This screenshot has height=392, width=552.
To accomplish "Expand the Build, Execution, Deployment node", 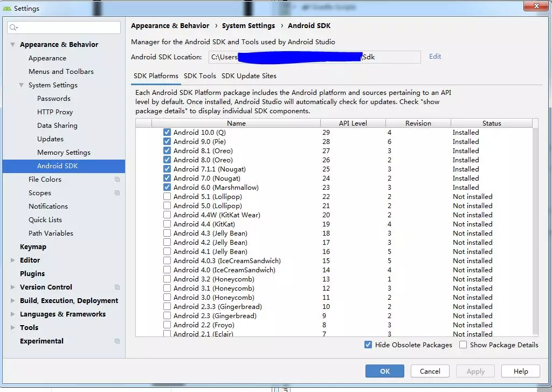I will [x=13, y=301].
